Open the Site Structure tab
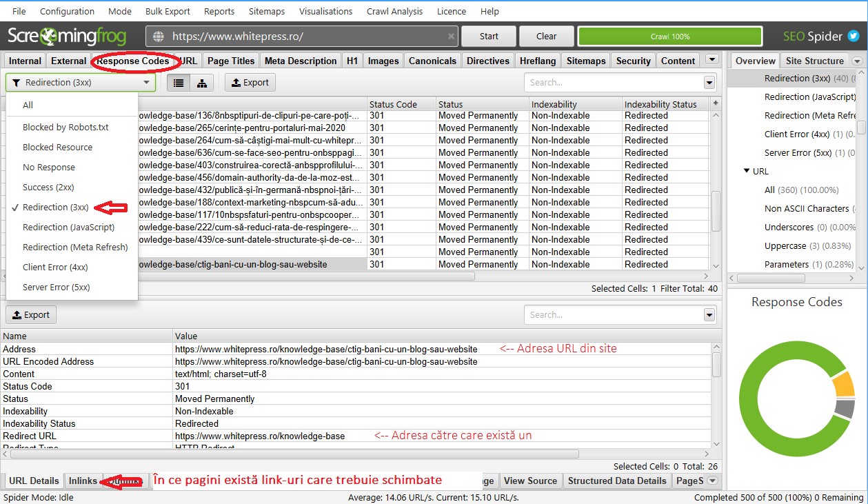 pos(814,61)
